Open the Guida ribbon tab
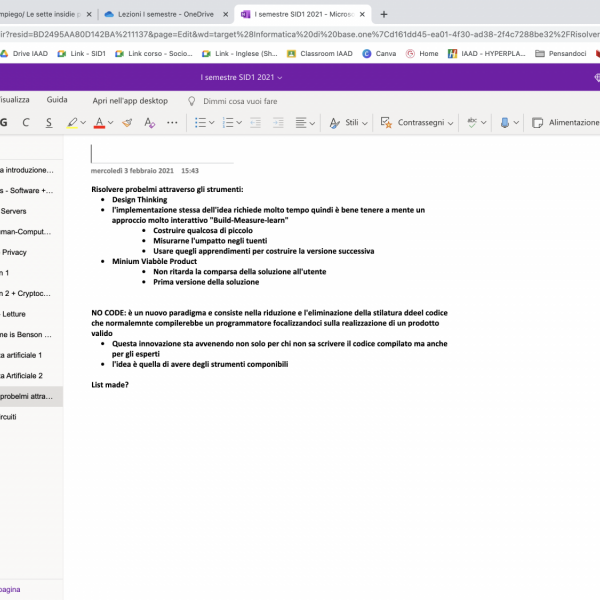The height and width of the screenshot is (600, 600). point(57,100)
